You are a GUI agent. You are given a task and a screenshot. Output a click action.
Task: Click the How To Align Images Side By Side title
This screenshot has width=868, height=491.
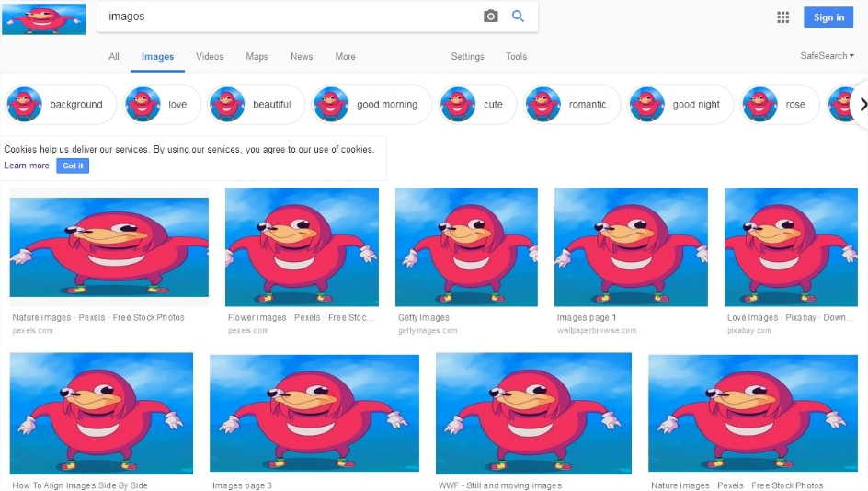pos(80,485)
